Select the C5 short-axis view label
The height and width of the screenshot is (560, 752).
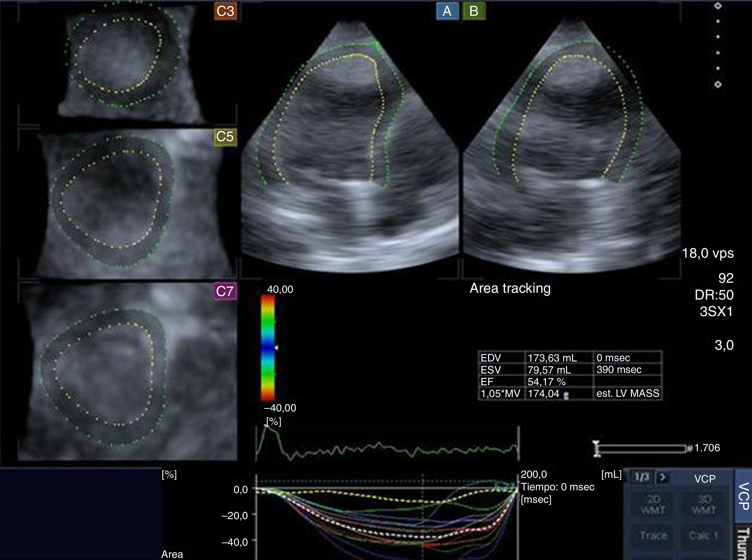point(225,137)
